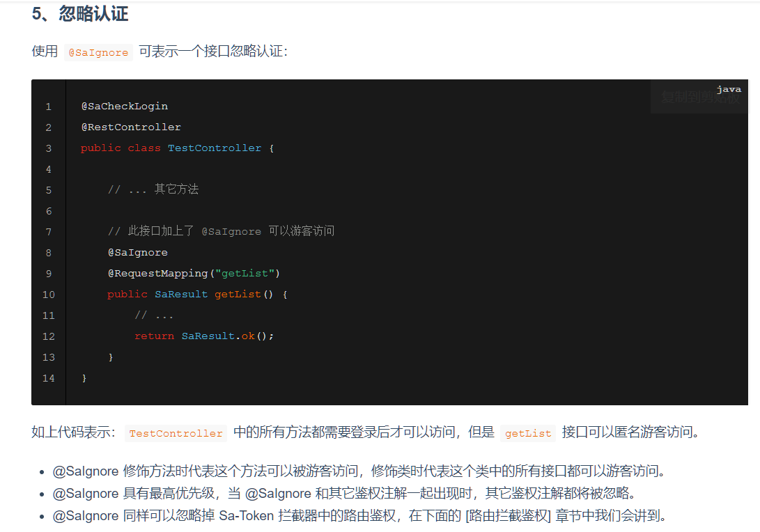Click the inline code getList below the code block
Viewport: 760px width, 532px height.
pos(528,433)
